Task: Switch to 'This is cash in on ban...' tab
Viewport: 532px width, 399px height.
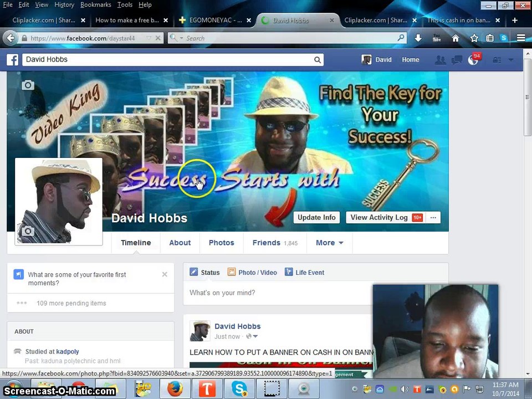Action: click(x=459, y=21)
